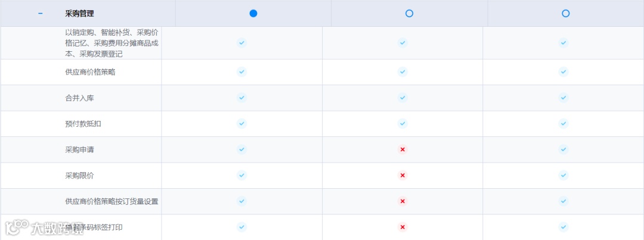Click first-column checkmark for 采购限价
Viewport: 644px width, 240px height.
point(242,176)
